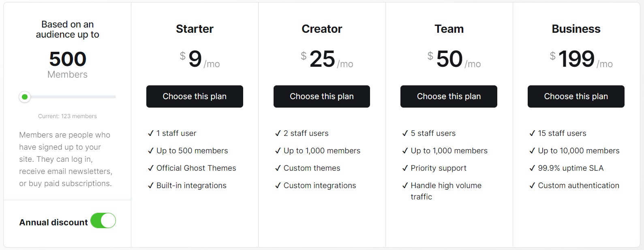This screenshot has width=644, height=250.
Task: Click the audience size slider handle
Action: tap(25, 97)
